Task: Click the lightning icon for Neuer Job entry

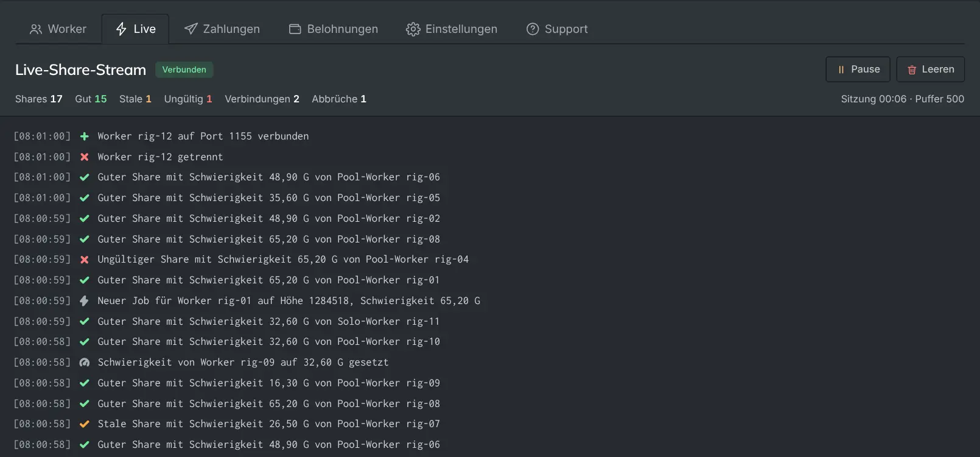Action: pos(85,301)
